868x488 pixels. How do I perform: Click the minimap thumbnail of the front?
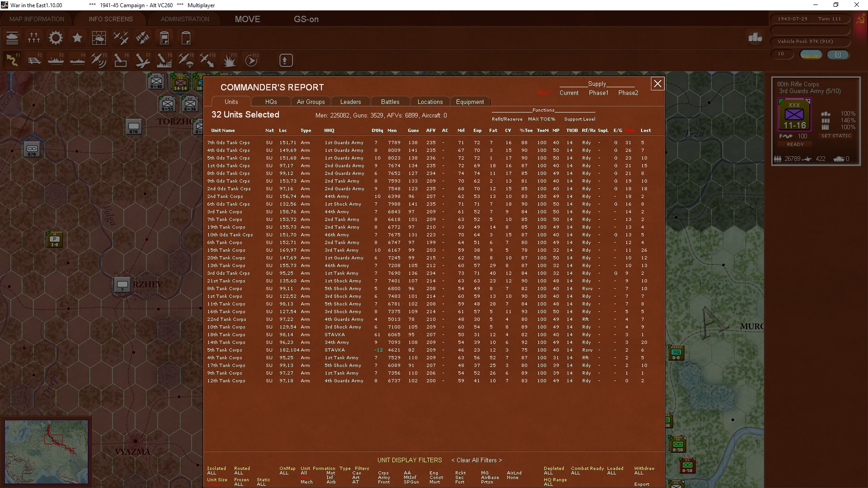pyautogui.click(x=47, y=451)
